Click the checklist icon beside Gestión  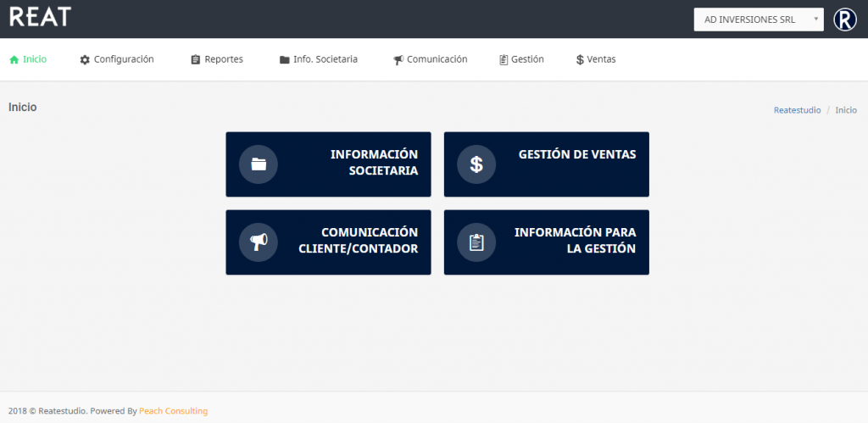[504, 60]
